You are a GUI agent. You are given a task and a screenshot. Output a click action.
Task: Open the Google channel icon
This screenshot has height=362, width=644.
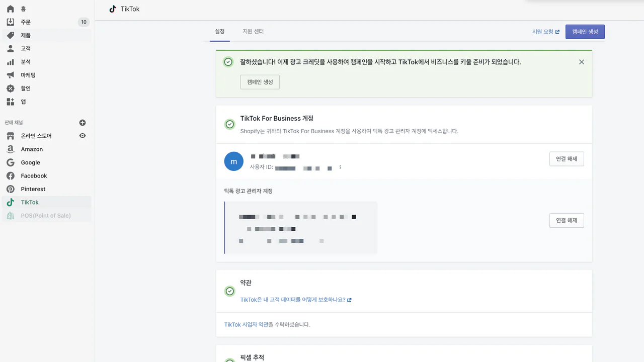11,162
